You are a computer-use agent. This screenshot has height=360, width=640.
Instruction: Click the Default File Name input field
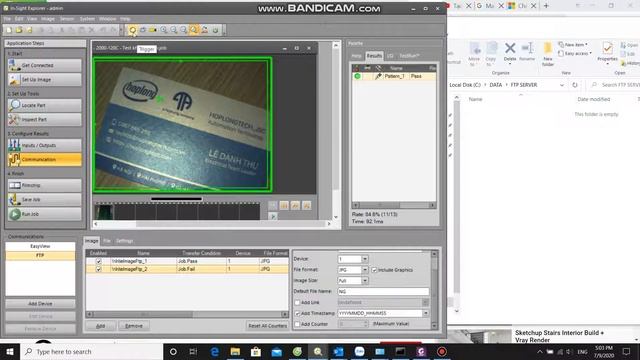(x=383, y=291)
